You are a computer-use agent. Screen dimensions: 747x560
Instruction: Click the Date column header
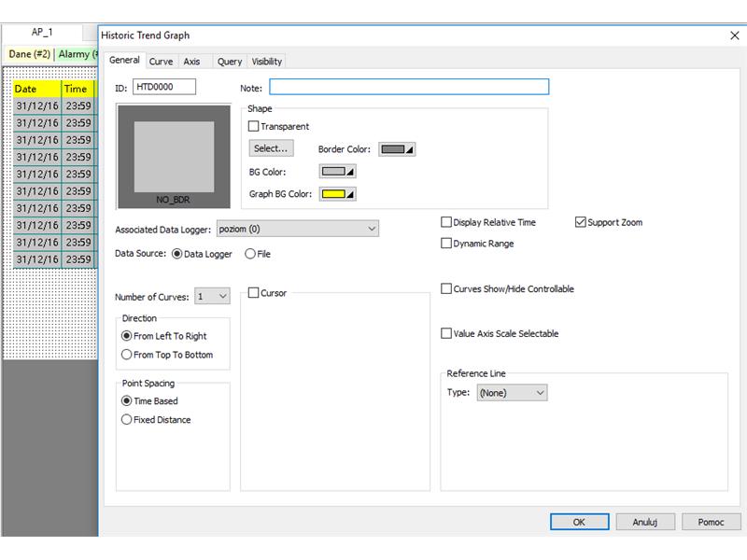pyautogui.click(x=36, y=89)
